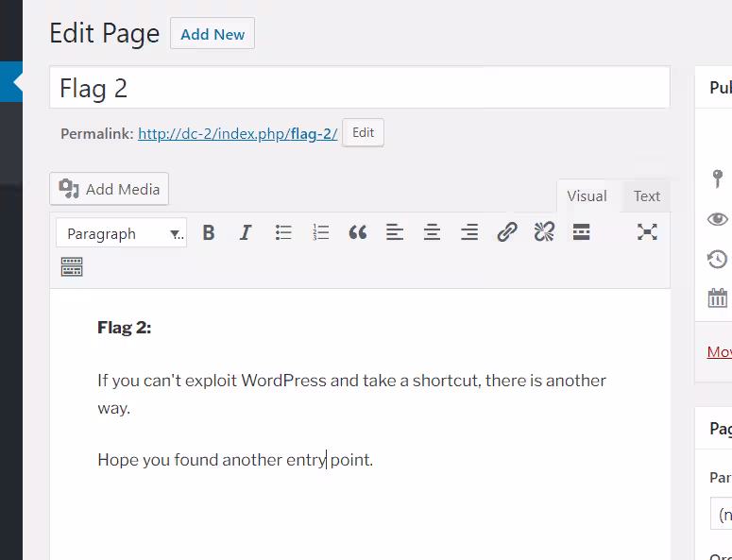This screenshot has width=732, height=560.
Task: Open the flag-2 permalink URL
Action: [237, 134]
